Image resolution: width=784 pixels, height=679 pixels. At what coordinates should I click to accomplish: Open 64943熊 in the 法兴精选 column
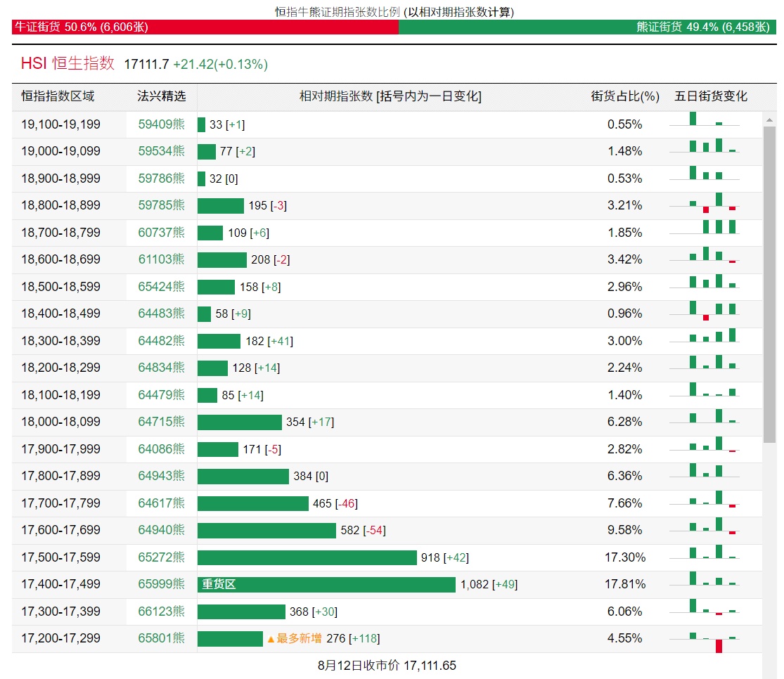161,476
